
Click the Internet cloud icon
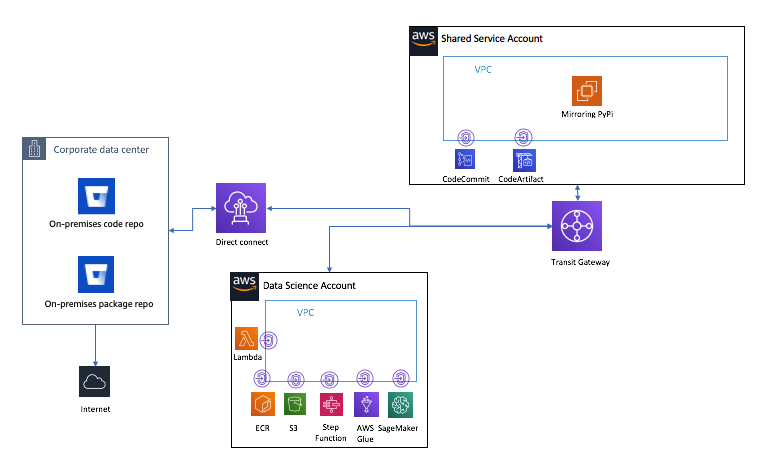pos(95,382)
